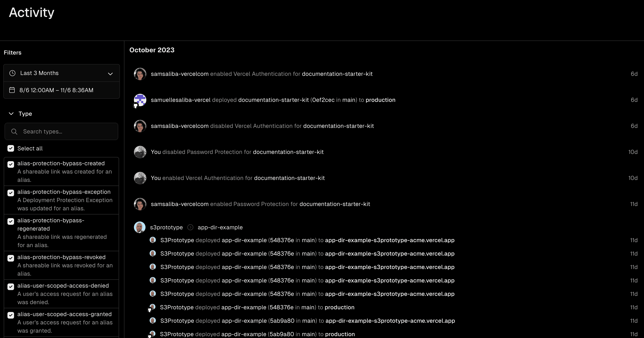This screenshot has width=644, height=338.
Task: Click 0ef2cec production deployment link
Action: pos(380,100)
